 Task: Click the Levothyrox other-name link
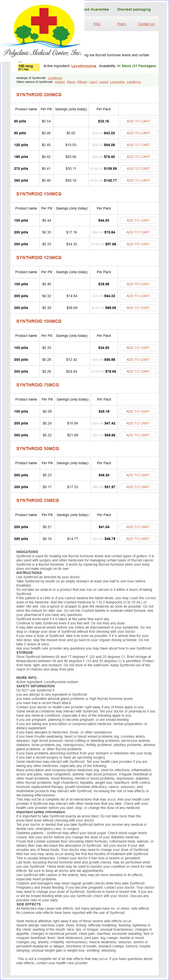(x=134, y=82)
